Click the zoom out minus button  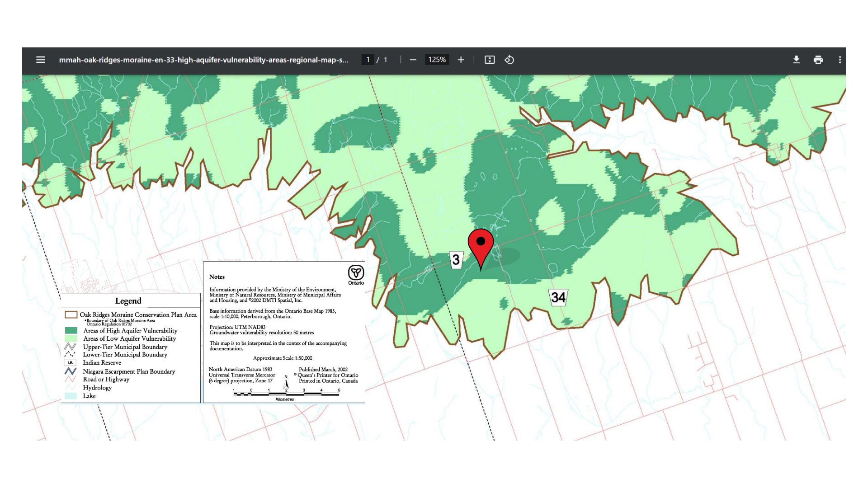click(413, 60)
